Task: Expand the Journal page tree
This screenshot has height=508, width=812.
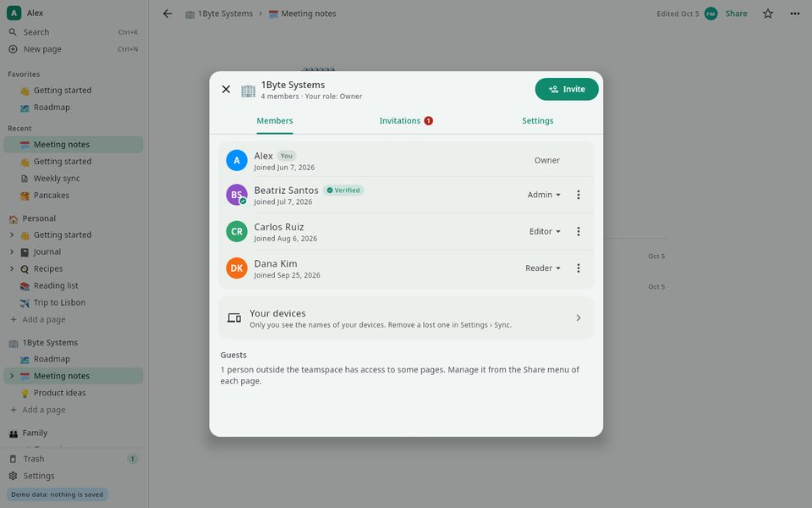Action: tap(12, 252)
